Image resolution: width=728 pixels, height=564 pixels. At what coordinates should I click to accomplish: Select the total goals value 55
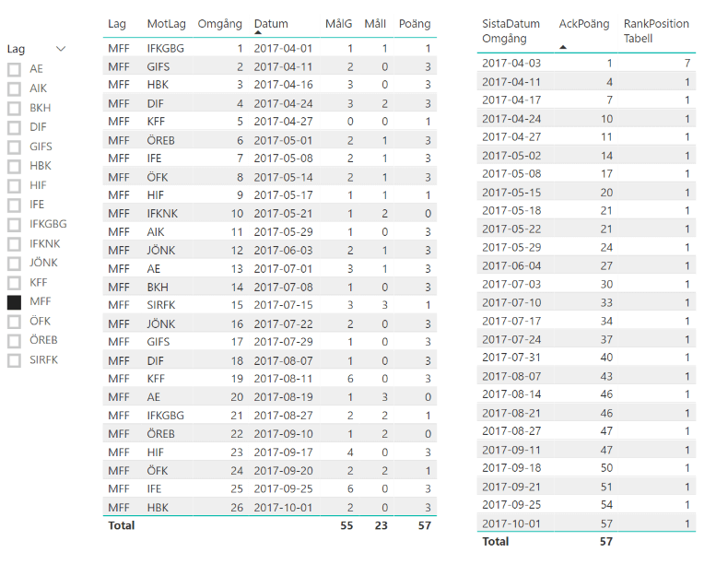pos(346,525)
